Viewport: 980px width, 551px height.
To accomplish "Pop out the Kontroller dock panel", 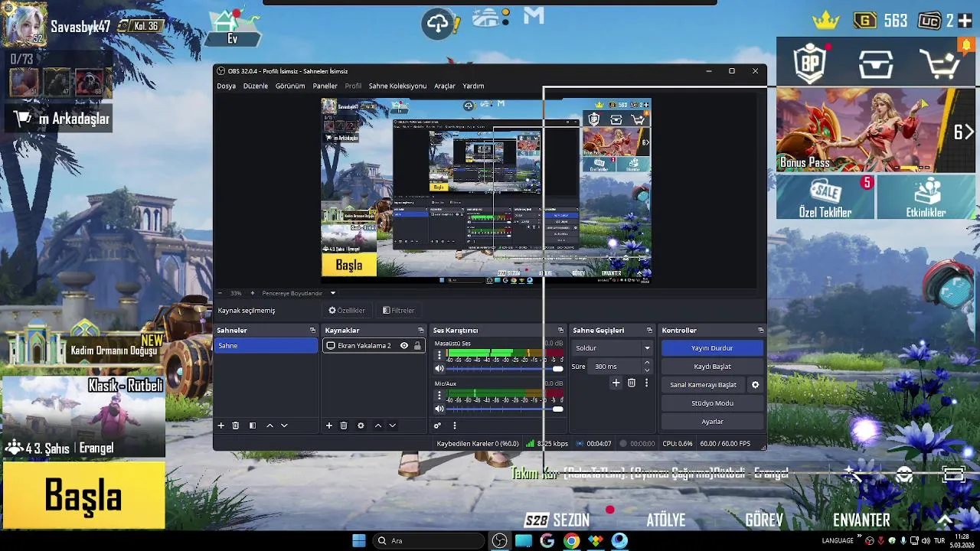I will pyautogui.click(x=760, y=331).
